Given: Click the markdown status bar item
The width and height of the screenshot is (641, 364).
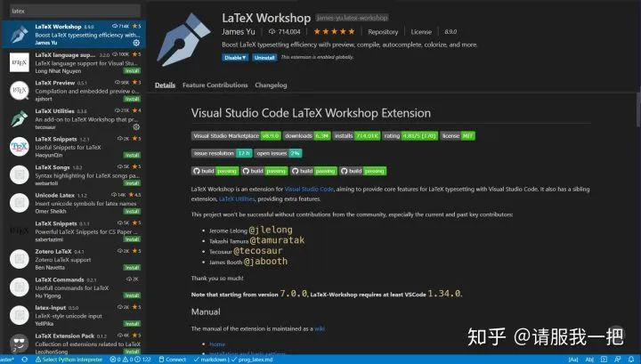Looking at the screenshot, I should pyautogui.click(x=210, y=360).
